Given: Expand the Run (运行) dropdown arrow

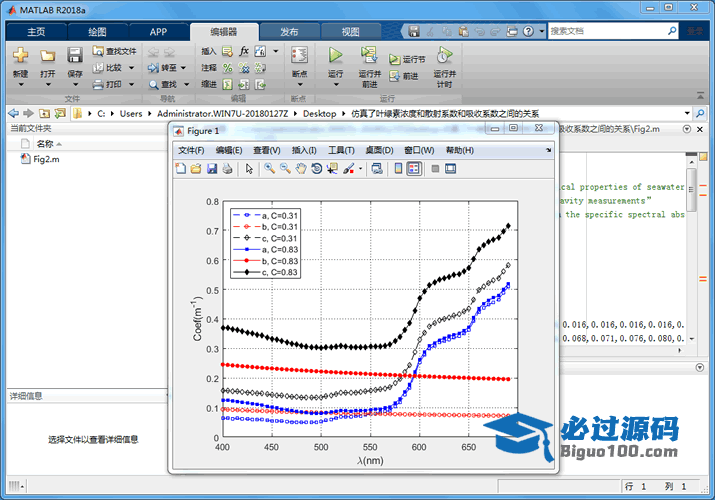Looking at the screenshot, I should pyautogui.click(x=336, y=84).
